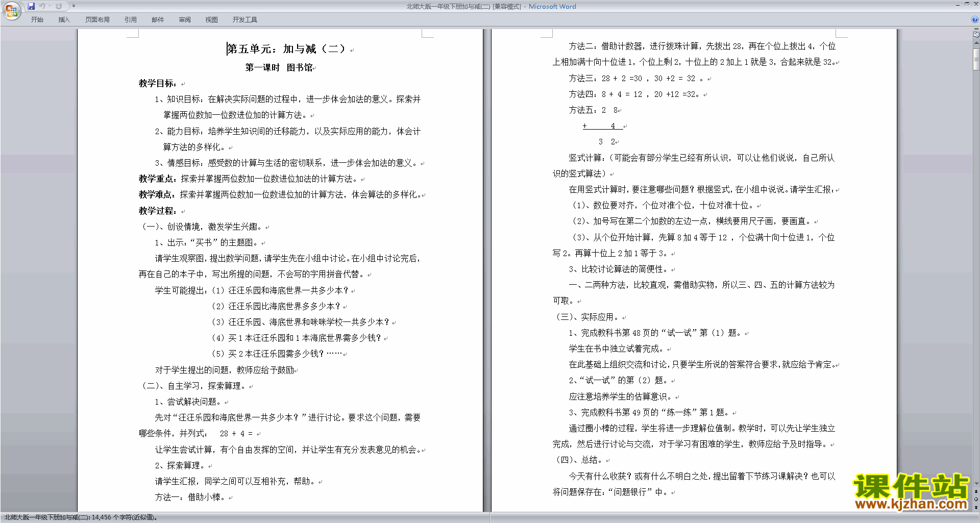
Task: Click the Next Page double-down arrow
Action: [x=976, y=507]
